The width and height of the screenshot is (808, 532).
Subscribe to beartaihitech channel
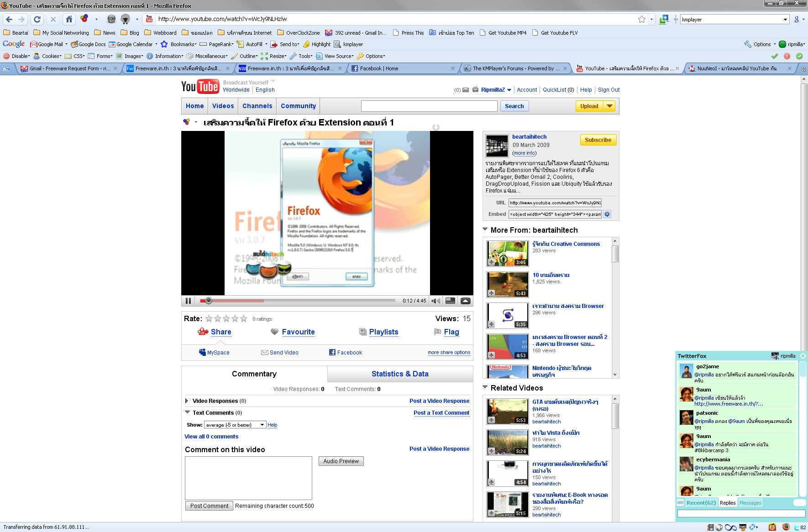coord(598,140)
